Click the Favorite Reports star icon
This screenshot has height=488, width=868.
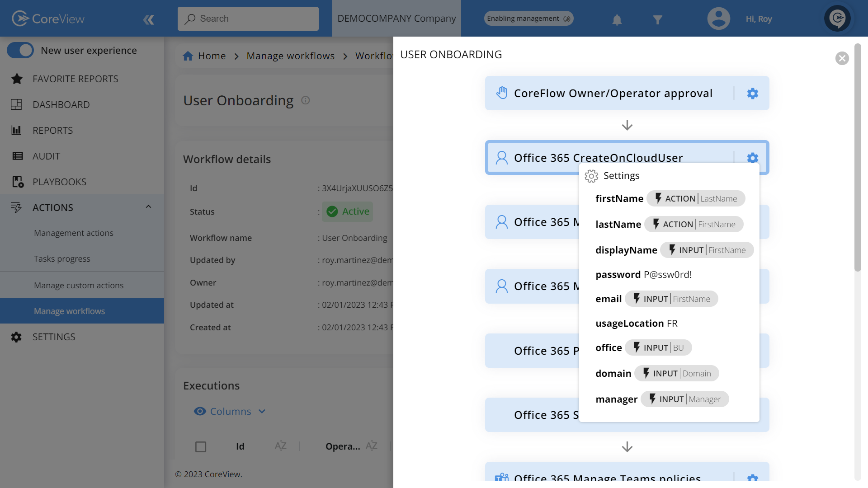tap(17, 79)
